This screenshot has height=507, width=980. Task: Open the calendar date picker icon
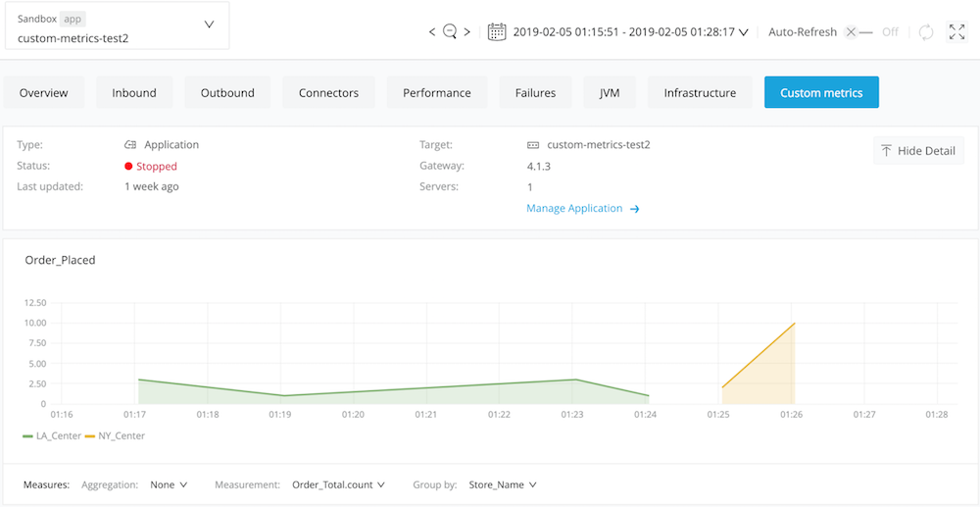pos(497,31)
